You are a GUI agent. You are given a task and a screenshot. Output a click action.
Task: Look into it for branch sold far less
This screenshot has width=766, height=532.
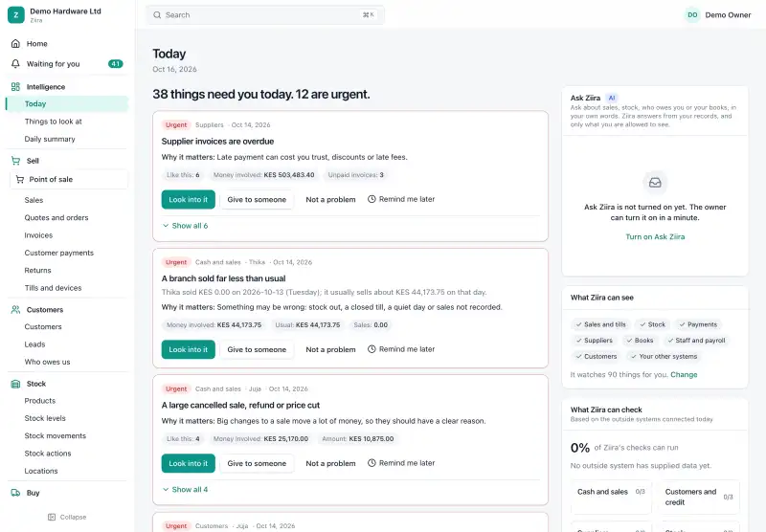[x=188, y=349]
